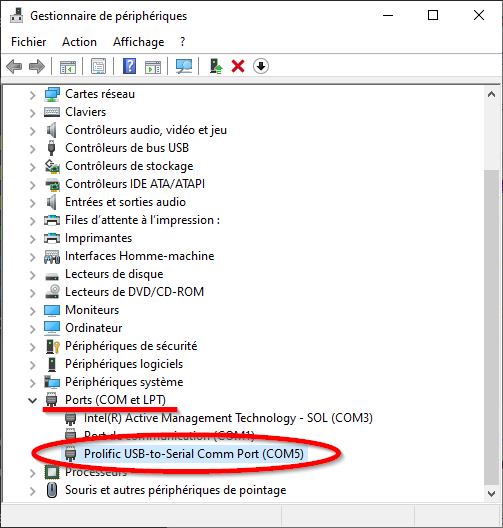This screenshot has height=528, width=503.
Task: Click the update driver toolbar icon
Action: click(216, 66)
